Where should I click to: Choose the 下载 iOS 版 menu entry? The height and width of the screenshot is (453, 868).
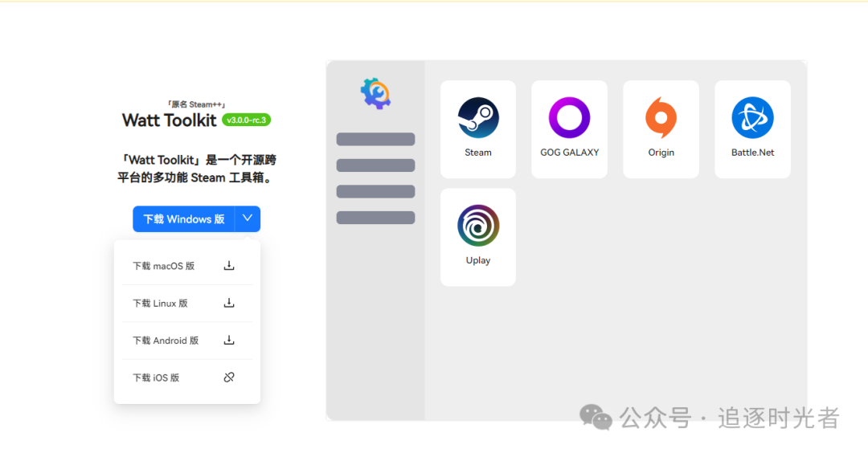(x=187, y=377)
